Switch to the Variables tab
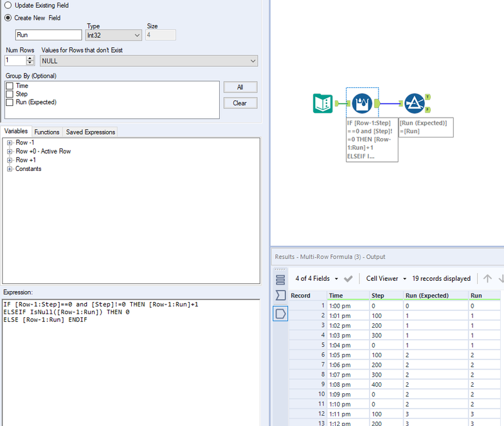The image size is (504, 426). point(16,131)
